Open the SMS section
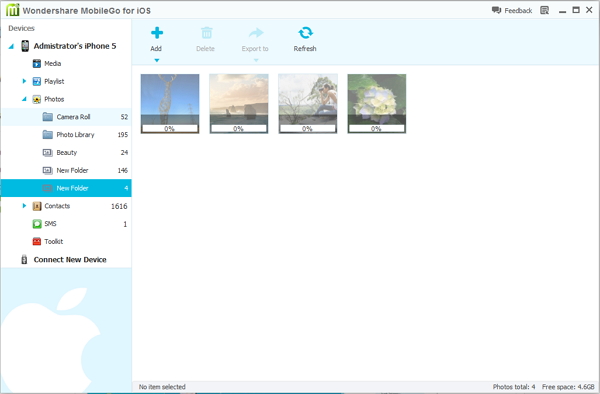 [50, 224]
